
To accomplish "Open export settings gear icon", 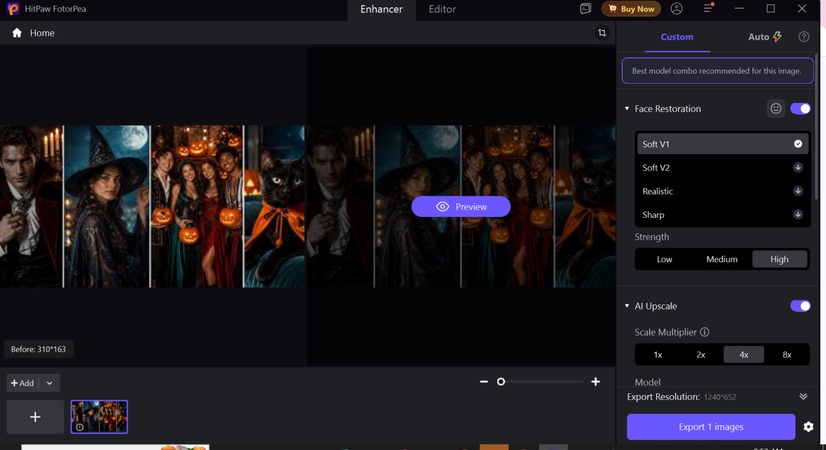I will (808, 426).
